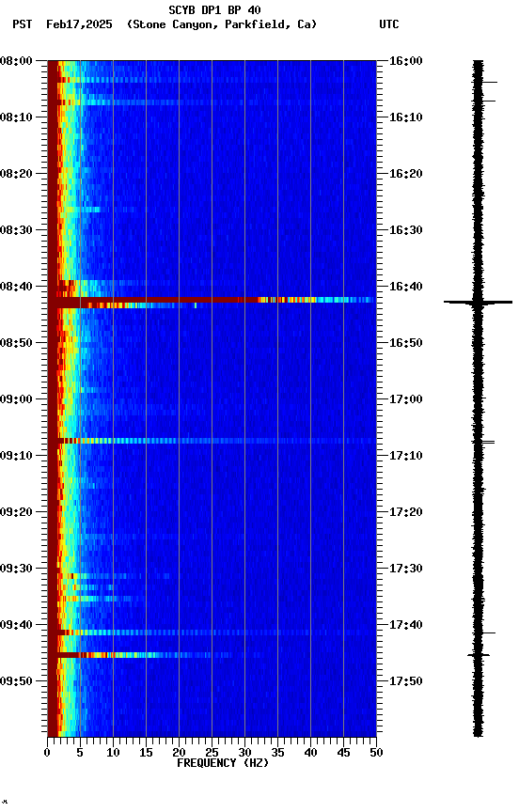Image resolution: width=519 pixels, height=812 pixels.
Task: Click the "UTC" timezone label
Action: [389, 24]
